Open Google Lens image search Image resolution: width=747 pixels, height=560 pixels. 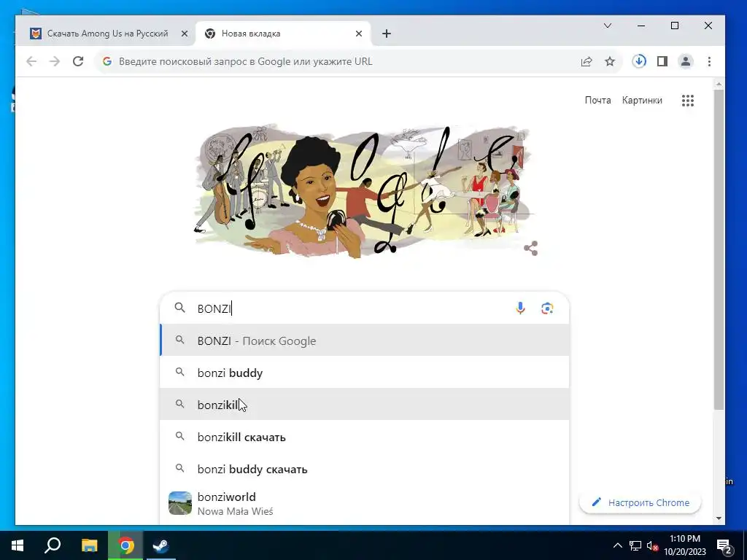point(547,308)
